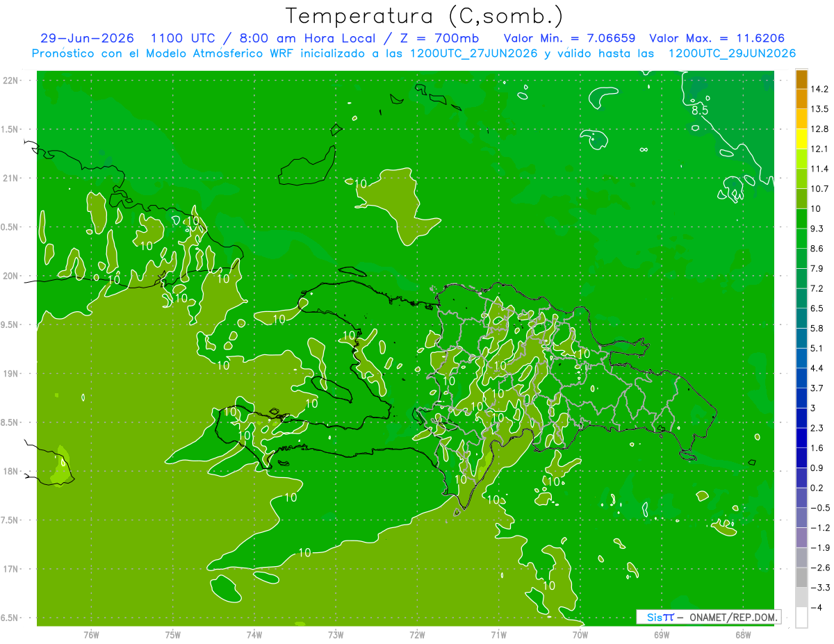Select the date text "29-Jun-2026"

click(87, 38)
